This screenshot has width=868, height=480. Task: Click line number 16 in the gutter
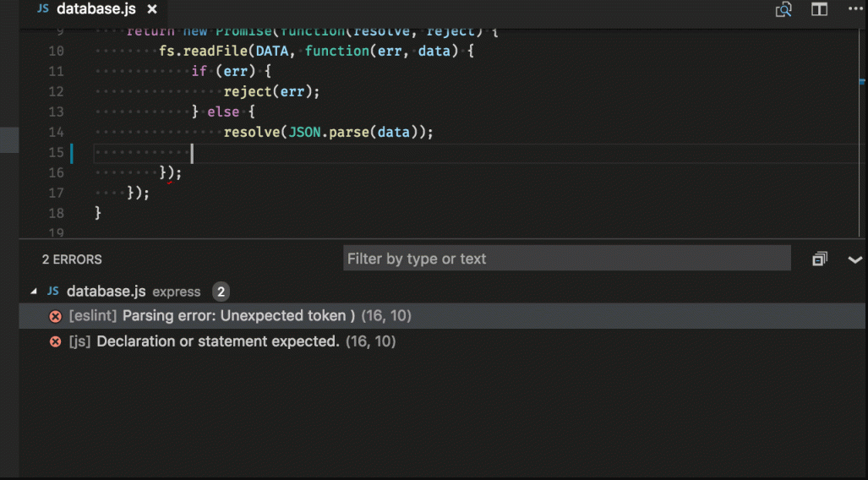click(x=57, y=172)
